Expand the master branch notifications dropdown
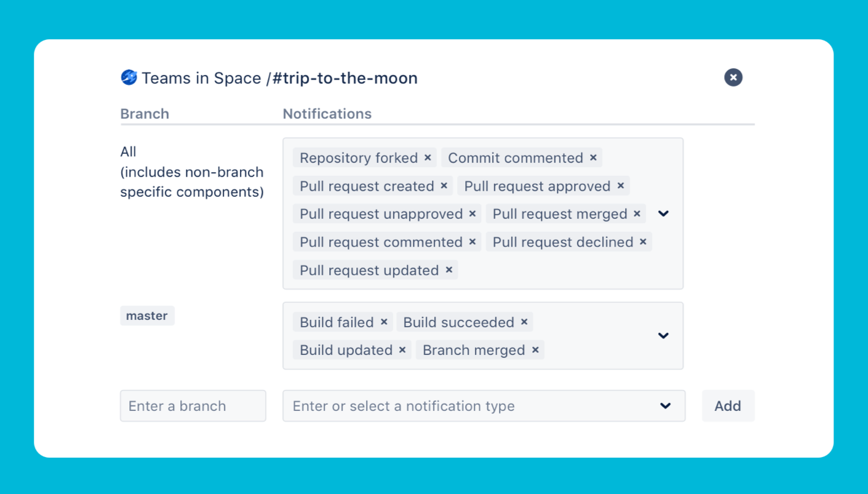Screen dimensions: 868x494 [x=663, y=336]
